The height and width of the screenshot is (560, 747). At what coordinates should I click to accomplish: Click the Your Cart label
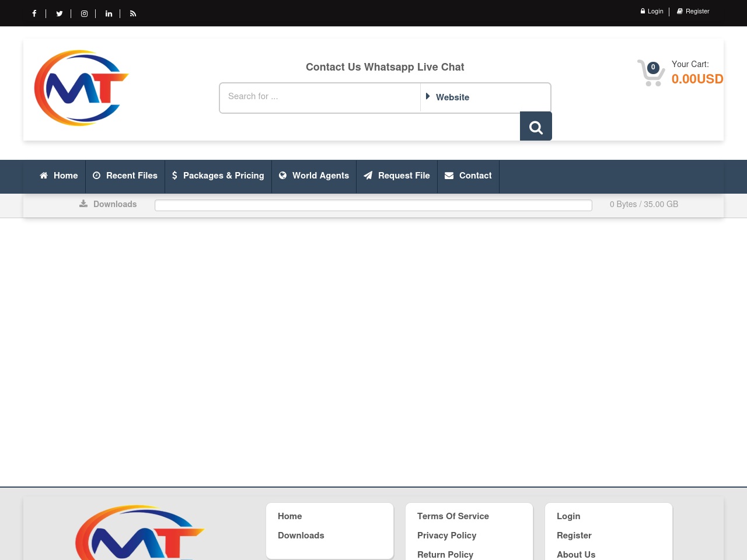pyautogui.click(x=690, y=64)
